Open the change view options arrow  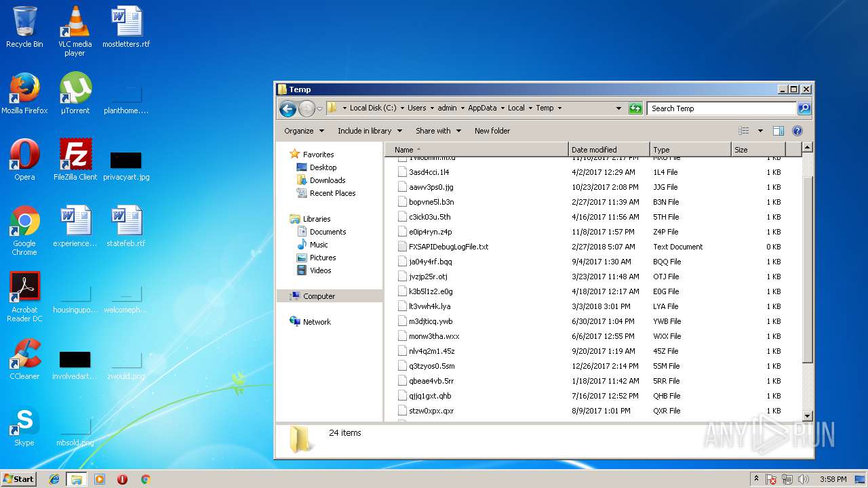click(x=760, y=131)
